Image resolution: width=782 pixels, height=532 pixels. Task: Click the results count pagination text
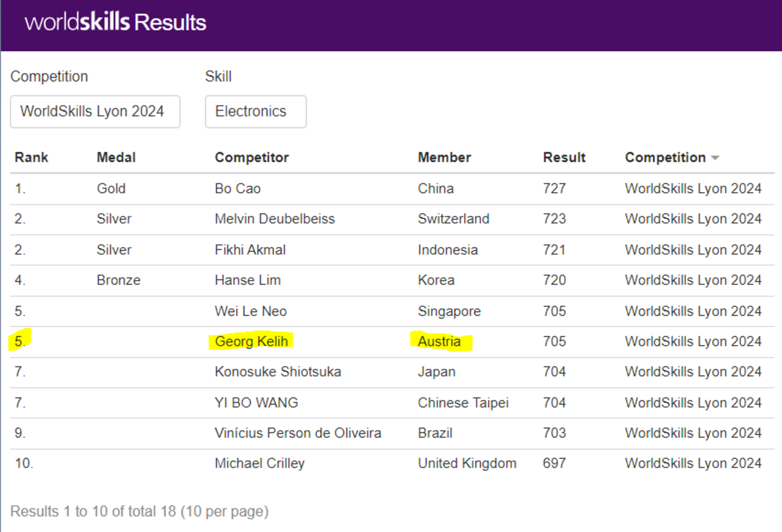(x=140, y=511)
